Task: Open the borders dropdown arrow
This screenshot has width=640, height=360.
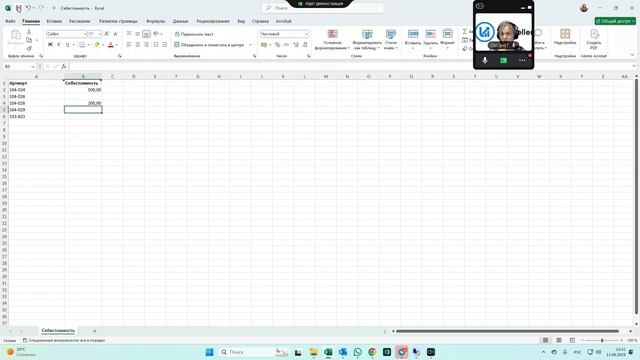Action: click(x=88, y=45)
